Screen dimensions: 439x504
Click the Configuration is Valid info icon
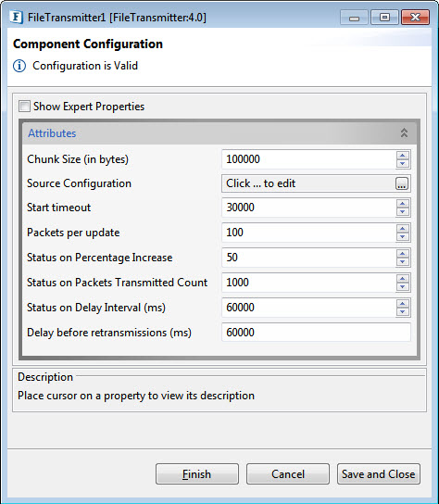click(19, 66)
